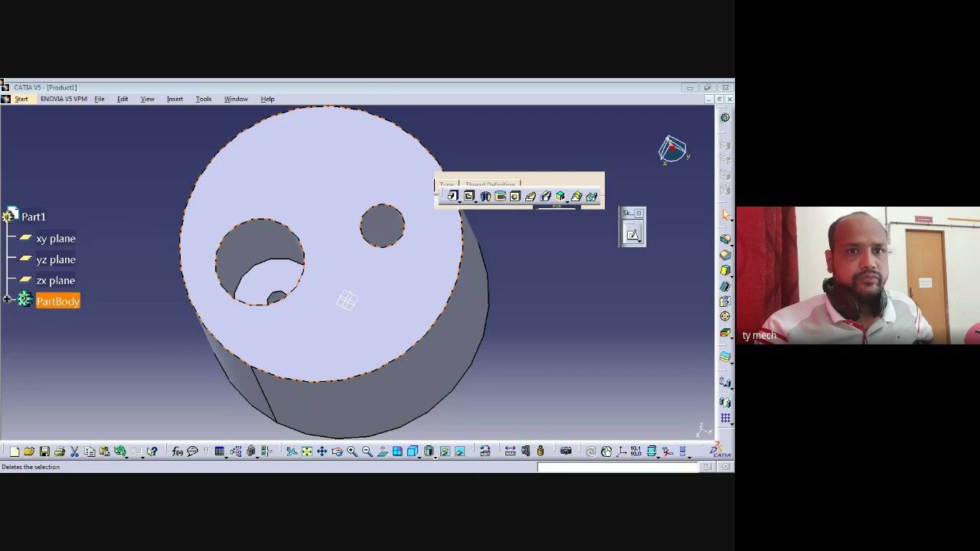Image resolution: width=980 pixels, height=551 pixels.
Task: Open the Start menu
Action: click(x=21, y=99)
